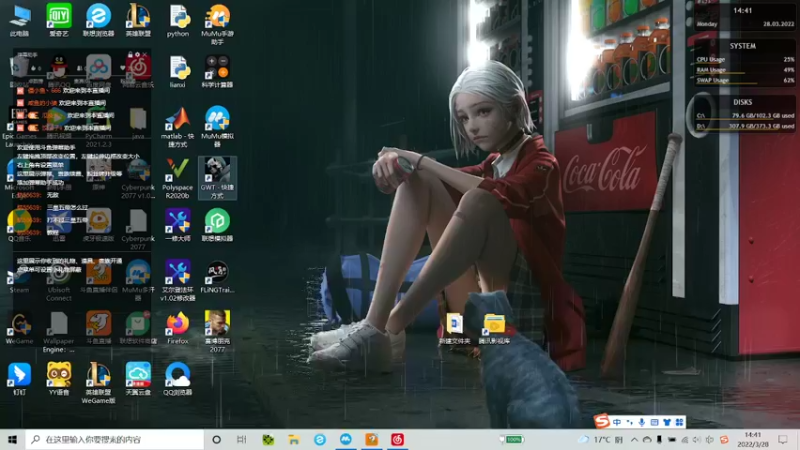Open File Explorer from the taskbar

pyautogui.click(x=294, y=439)
